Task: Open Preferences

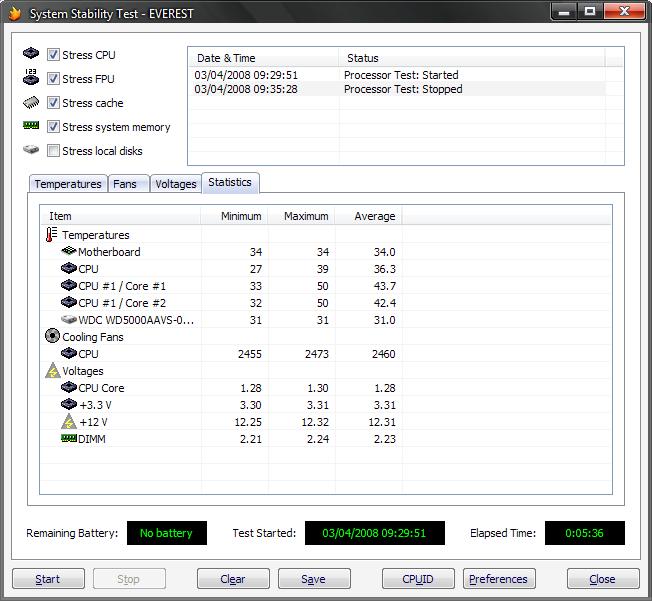Action: (x=499, y=579)
